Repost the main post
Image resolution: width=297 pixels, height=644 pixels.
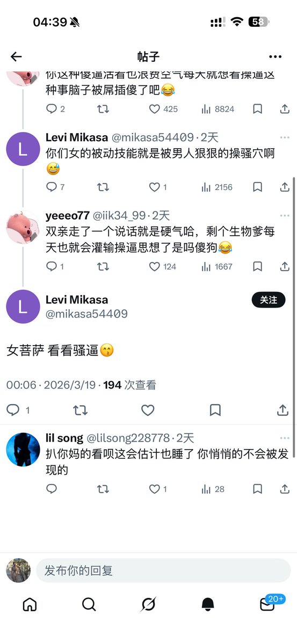pos(80,410)
